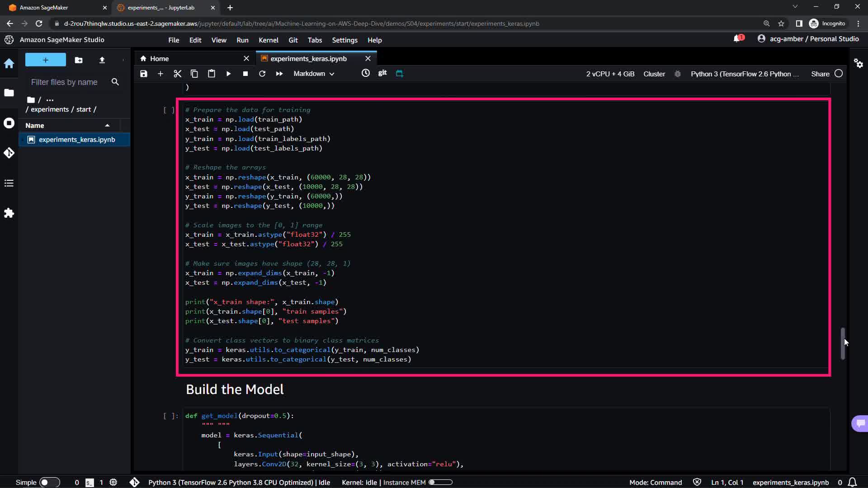Save the notebook with the disk icon
The height and width of the screenshot is (488, 868).
(x=144, y=74)
